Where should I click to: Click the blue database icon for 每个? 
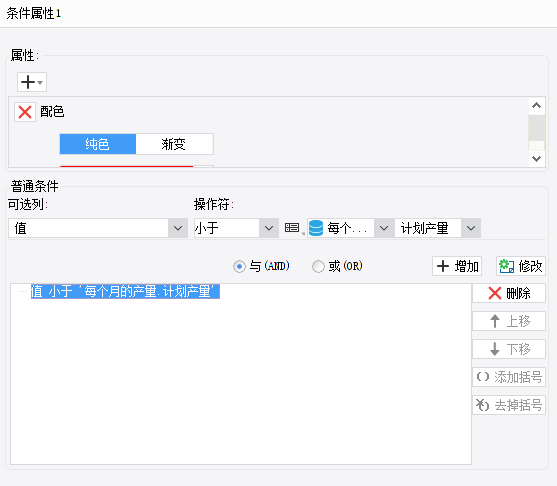316,228
